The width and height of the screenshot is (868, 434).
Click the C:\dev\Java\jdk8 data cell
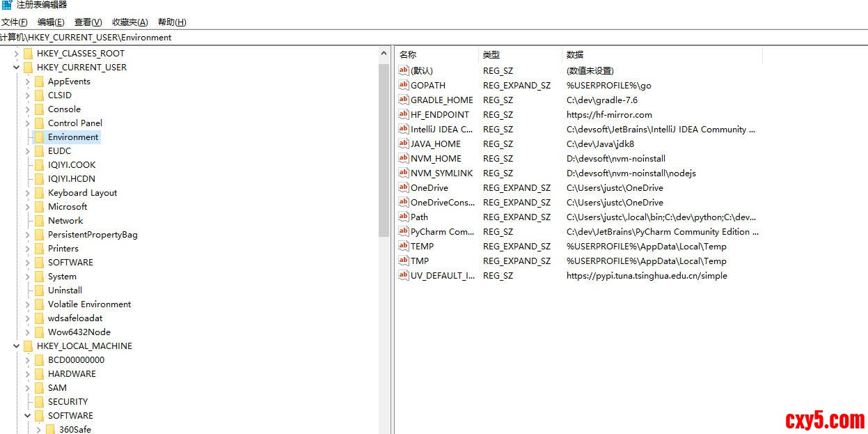[600, 144]
